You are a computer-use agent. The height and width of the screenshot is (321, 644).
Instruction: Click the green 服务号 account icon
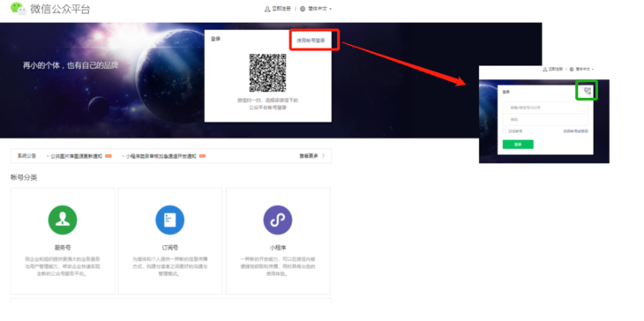coord(63,220)
